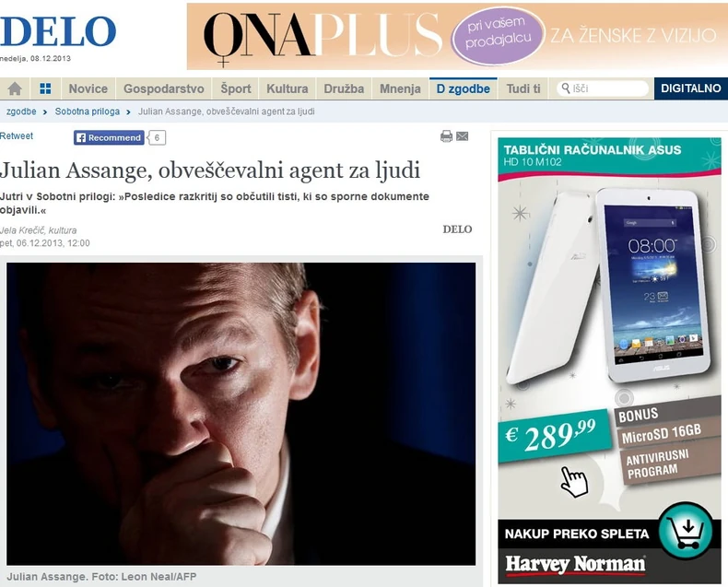Click the DELO logo at top
728x587 pixels.
pos(57,31)
